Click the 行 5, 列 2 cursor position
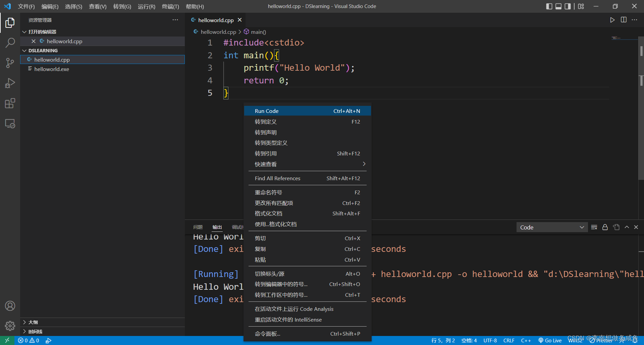This screenshot has width=644, height=345. (x=443, y=340)
